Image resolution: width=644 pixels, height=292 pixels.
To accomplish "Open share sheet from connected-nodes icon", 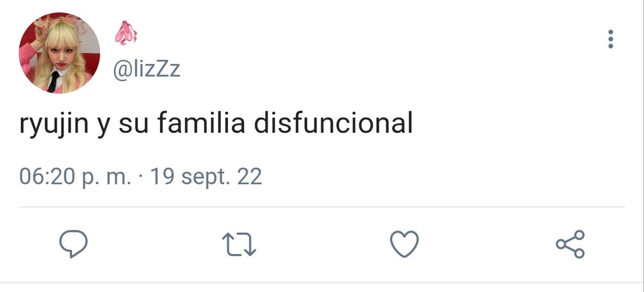I will 570,244.
